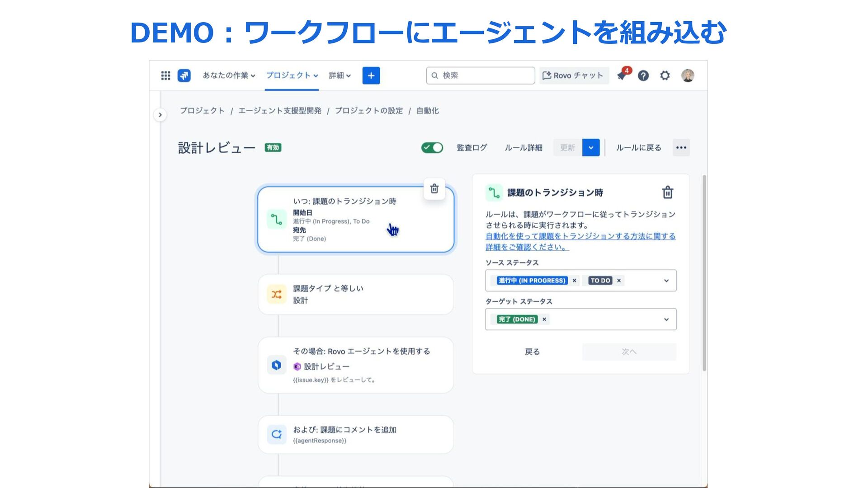Open the help question mark icon
868x488 pixels.
[643, 75]
